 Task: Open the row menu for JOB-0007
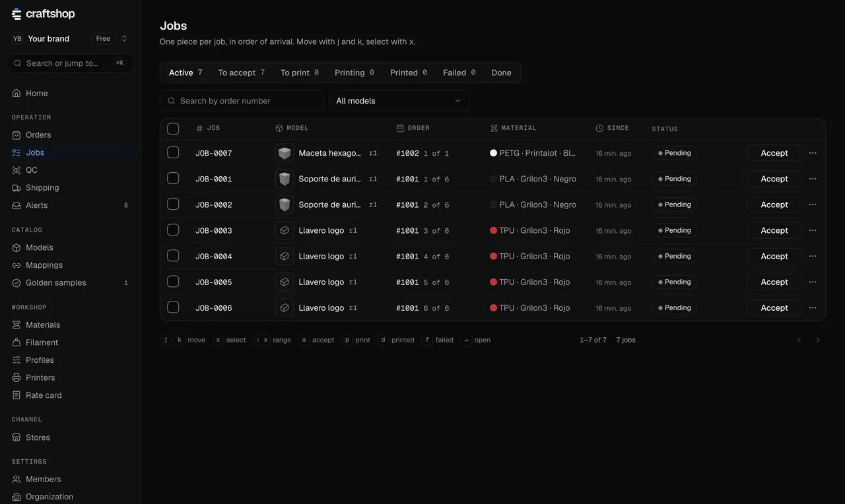click(813, 153)
